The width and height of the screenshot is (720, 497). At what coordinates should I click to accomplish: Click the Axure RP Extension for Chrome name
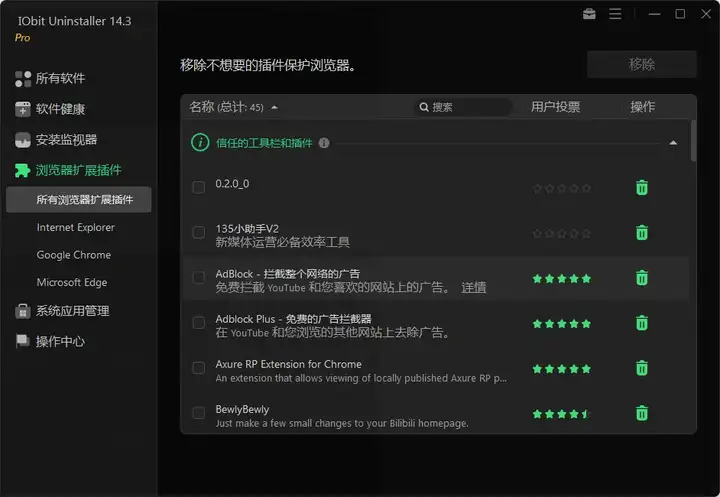click(x=288, y=364)
